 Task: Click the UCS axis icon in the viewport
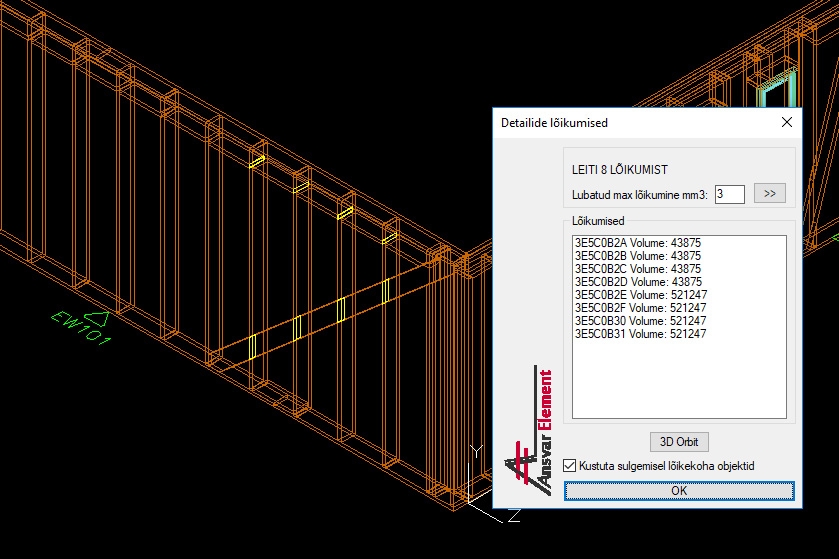click(492, 484)
